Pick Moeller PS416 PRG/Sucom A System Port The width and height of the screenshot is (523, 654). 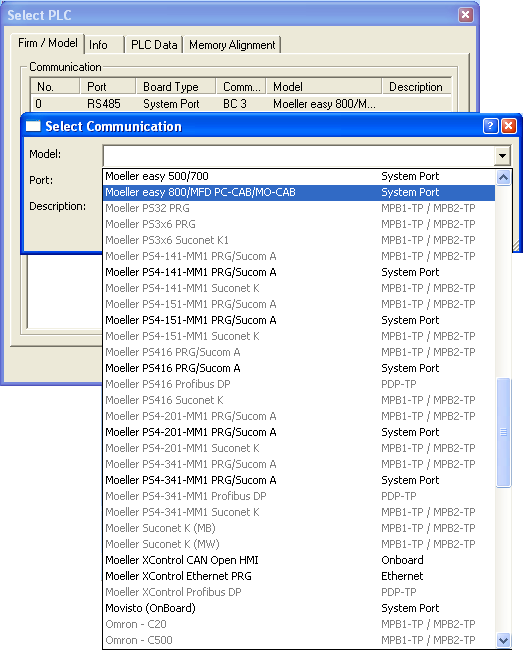point(299,368)
